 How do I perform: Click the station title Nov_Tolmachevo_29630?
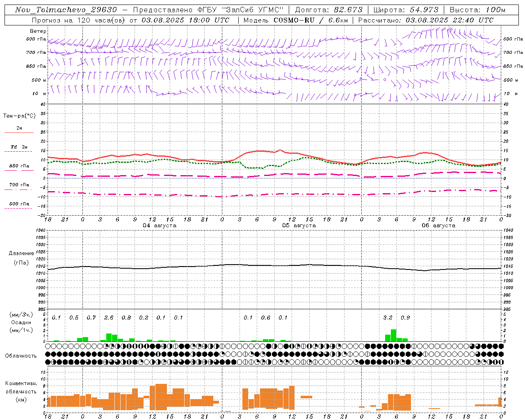click(x=66, y=10)
